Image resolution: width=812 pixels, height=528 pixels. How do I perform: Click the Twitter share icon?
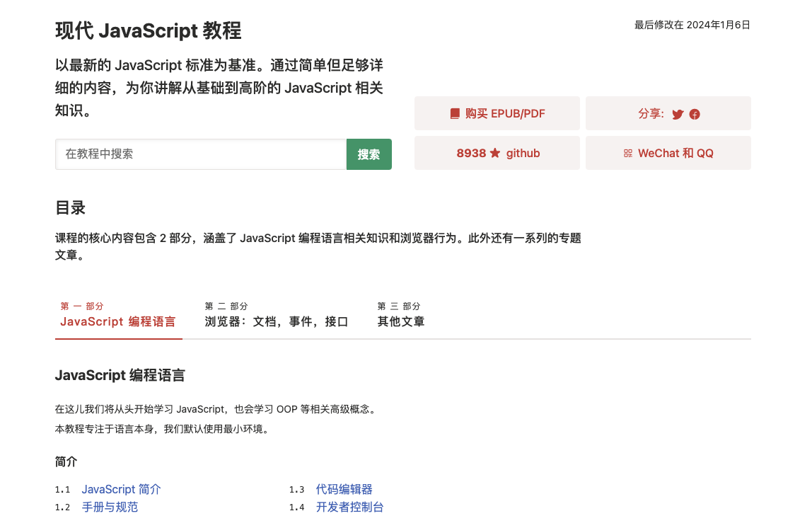(678, 115)
